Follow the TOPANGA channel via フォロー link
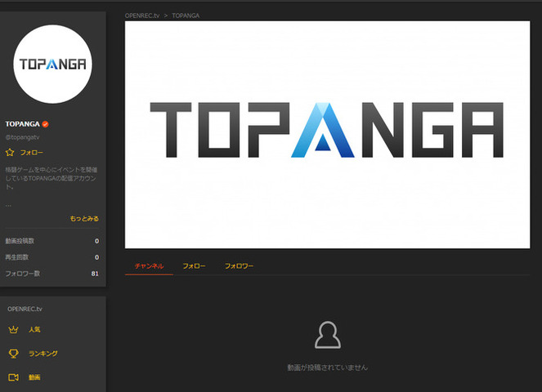Screen dimensions: 542x392 31,153
